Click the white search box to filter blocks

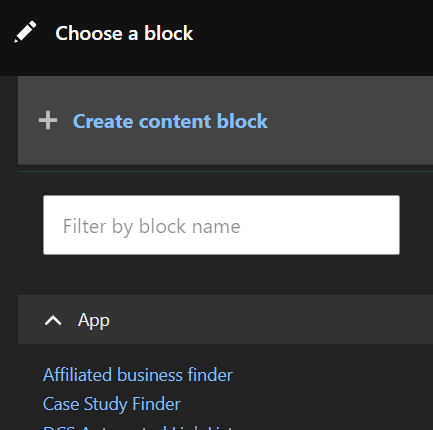[221, 225]
